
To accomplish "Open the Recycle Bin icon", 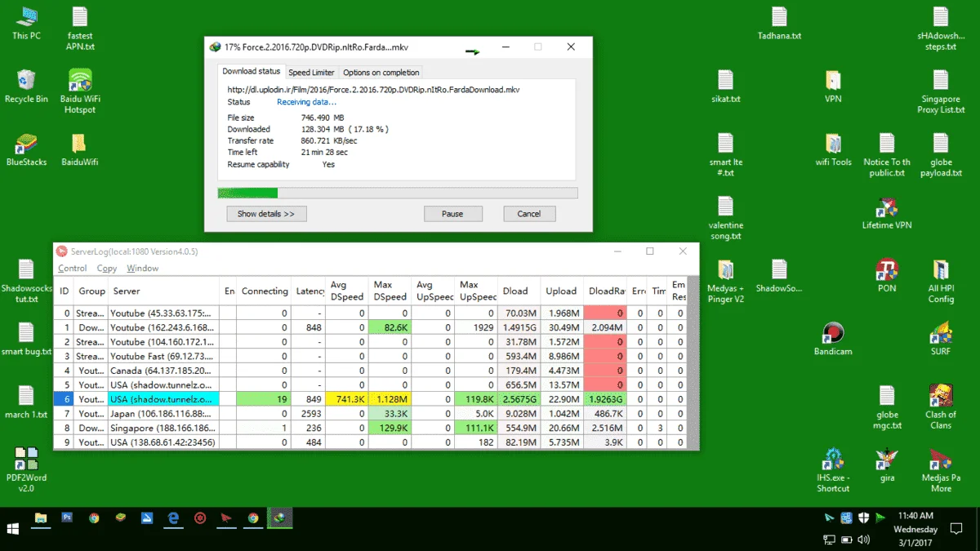I will [26, 86].
